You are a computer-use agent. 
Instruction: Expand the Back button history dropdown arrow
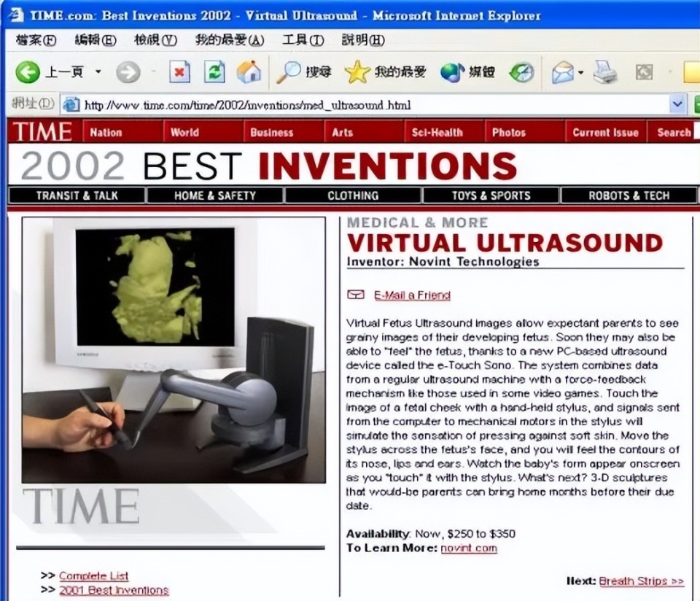click(98, 71)
